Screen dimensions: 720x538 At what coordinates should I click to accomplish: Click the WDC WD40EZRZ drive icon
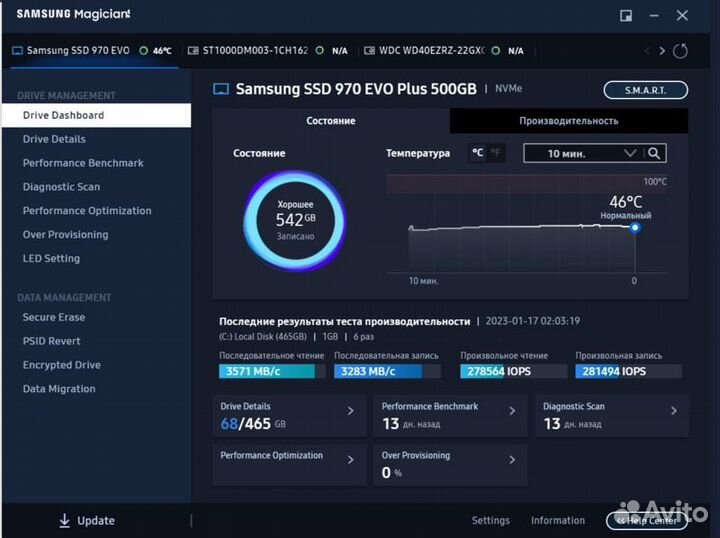(369, 50)
